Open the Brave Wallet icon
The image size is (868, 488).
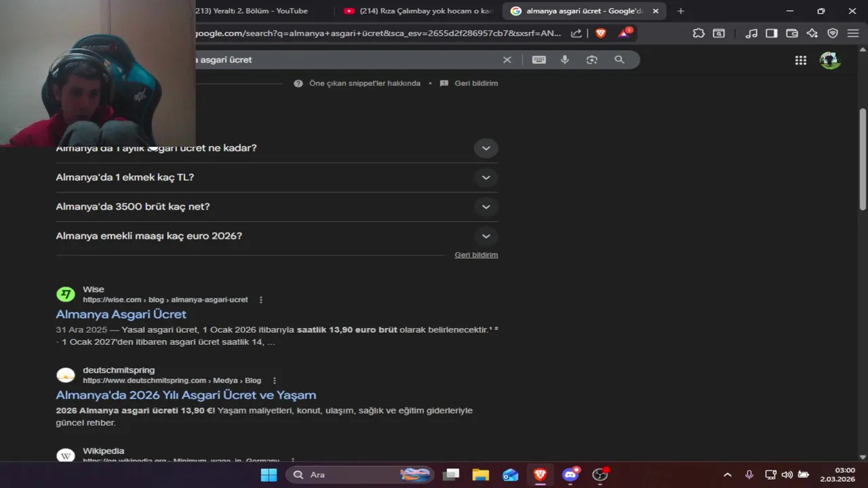click(792, 33)
